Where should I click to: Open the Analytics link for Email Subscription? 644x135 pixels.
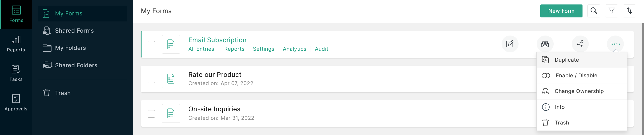294,49
